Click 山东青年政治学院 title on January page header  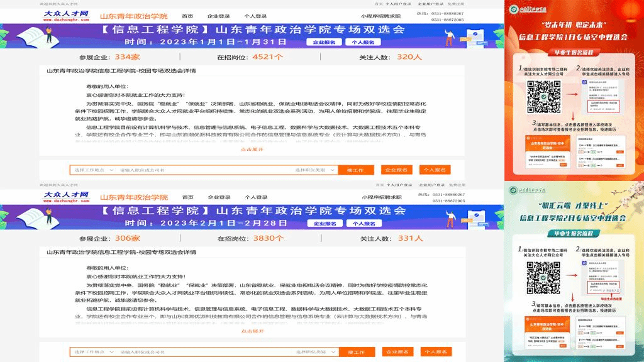pos(134,16)
